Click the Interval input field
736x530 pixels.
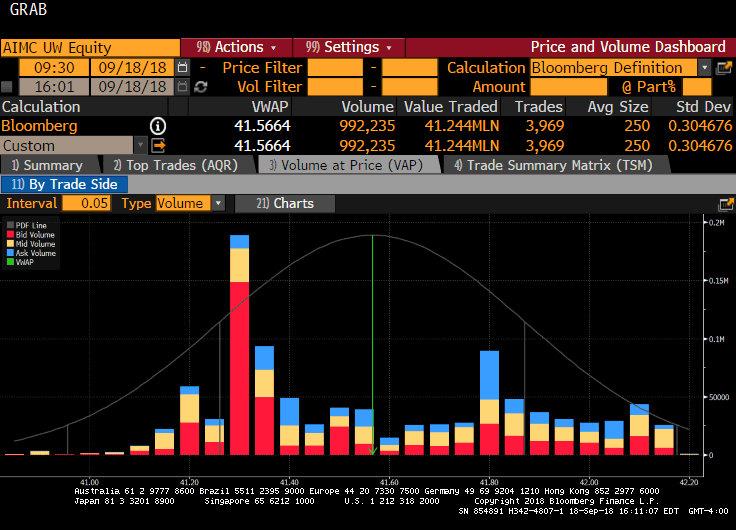(87, 203)
